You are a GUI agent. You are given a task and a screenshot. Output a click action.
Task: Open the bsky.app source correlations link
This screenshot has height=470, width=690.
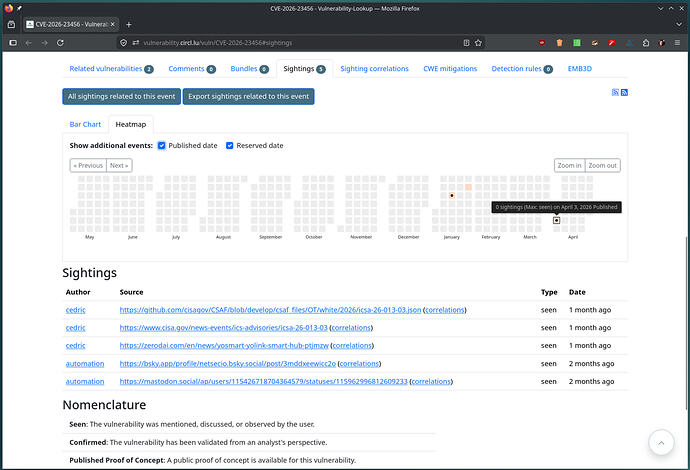tap(359, 363)
